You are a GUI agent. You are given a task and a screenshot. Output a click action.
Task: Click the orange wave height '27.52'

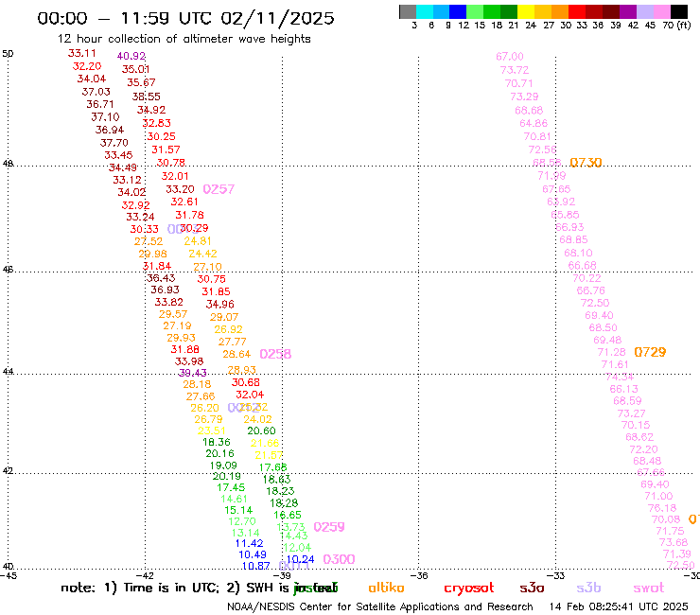point(149,241)
